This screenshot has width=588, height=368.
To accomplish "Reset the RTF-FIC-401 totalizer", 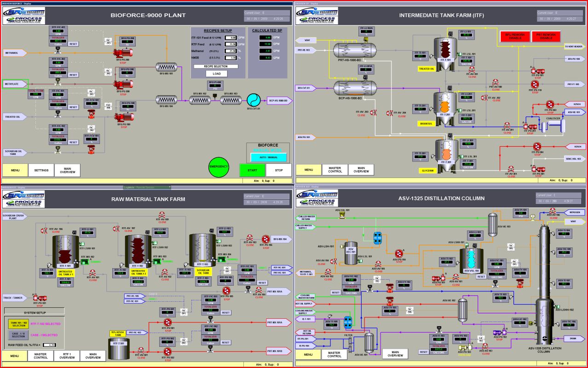I will pos(73,44).
